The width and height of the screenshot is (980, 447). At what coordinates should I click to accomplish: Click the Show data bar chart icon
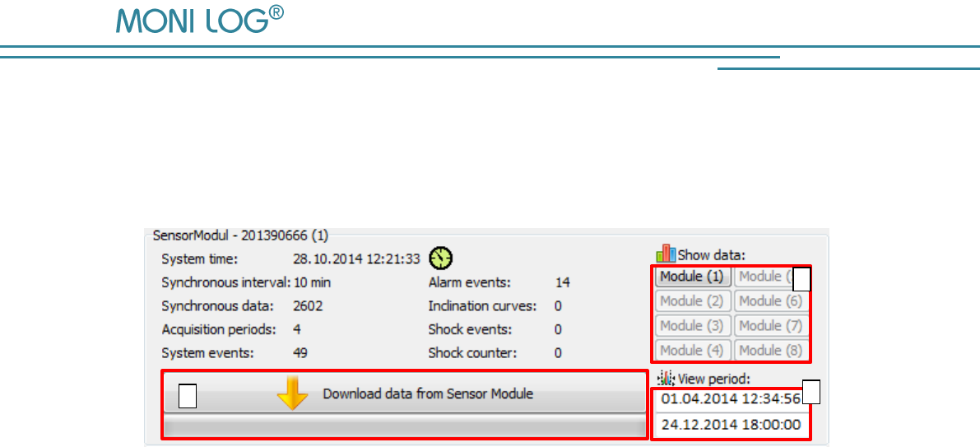coord(666,254)
